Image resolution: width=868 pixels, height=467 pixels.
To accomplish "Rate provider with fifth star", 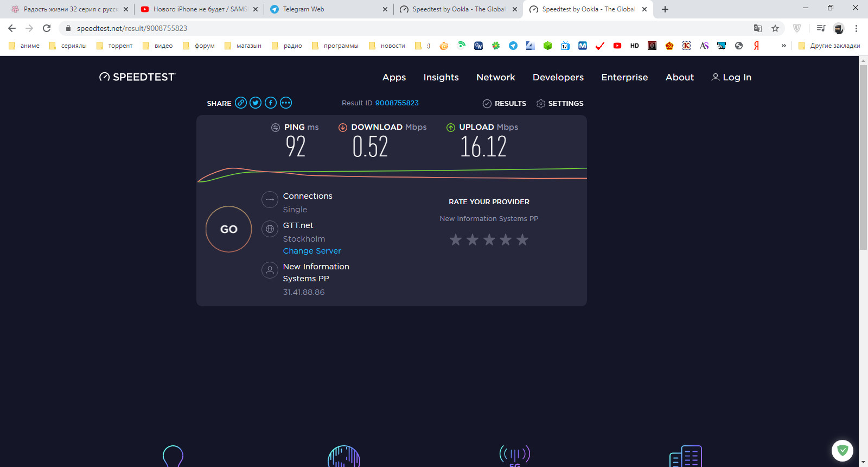I will click(522, 239).
